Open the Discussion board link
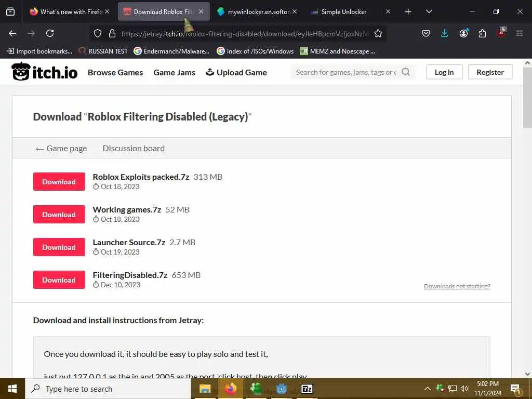Image resolution: width=532 pixels, height=399 pixels. click(134, 148)
